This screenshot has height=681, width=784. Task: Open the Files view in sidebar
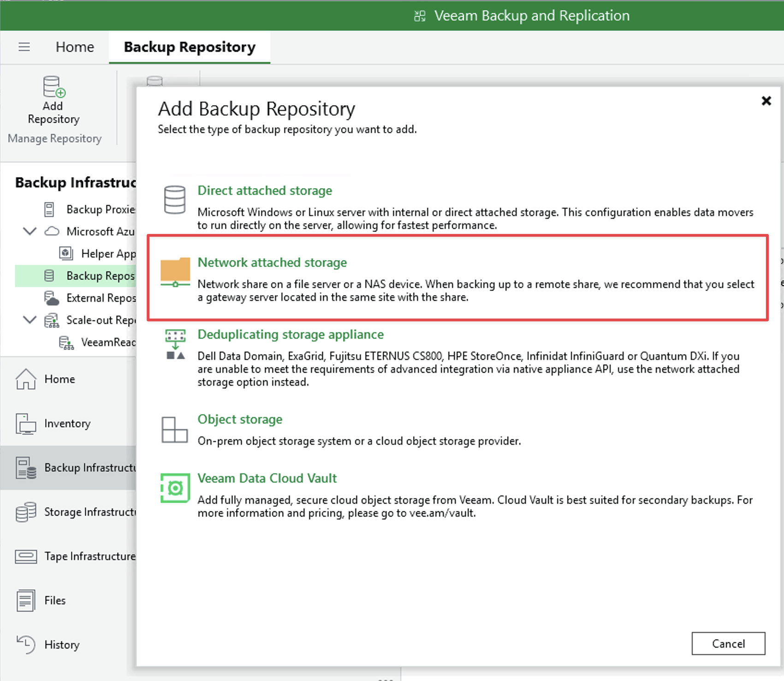pos(54,600)
